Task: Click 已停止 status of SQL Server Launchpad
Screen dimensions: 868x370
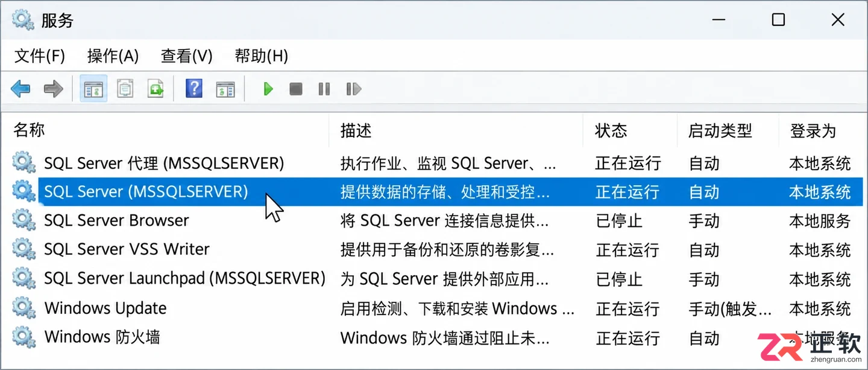Action: click(x=619, y=279)
